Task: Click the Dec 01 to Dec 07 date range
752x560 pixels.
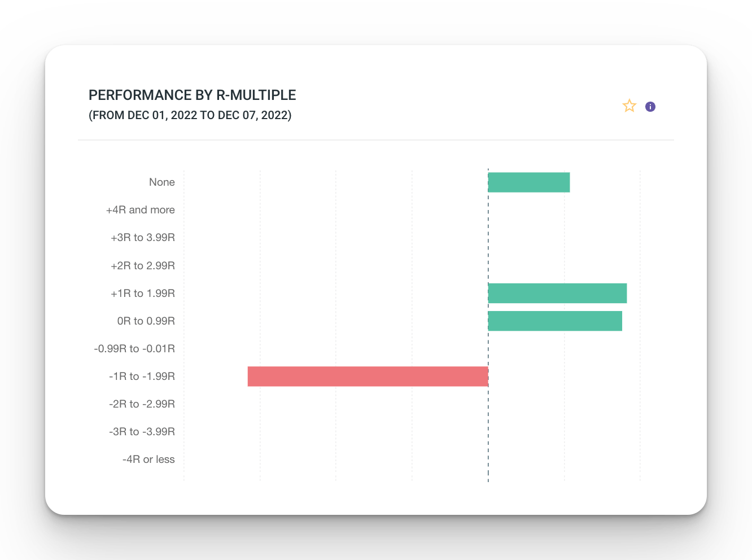Action: click(x=190, y=115)
